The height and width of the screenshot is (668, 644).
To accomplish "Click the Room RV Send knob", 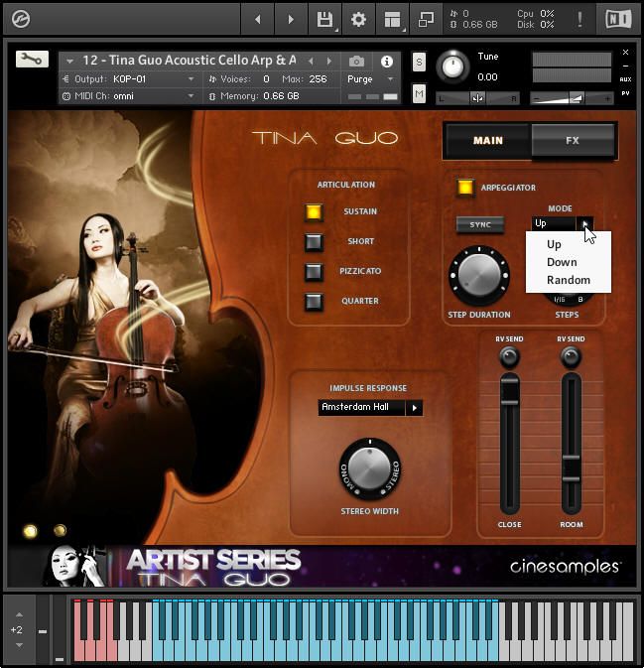I will (572, 357).
